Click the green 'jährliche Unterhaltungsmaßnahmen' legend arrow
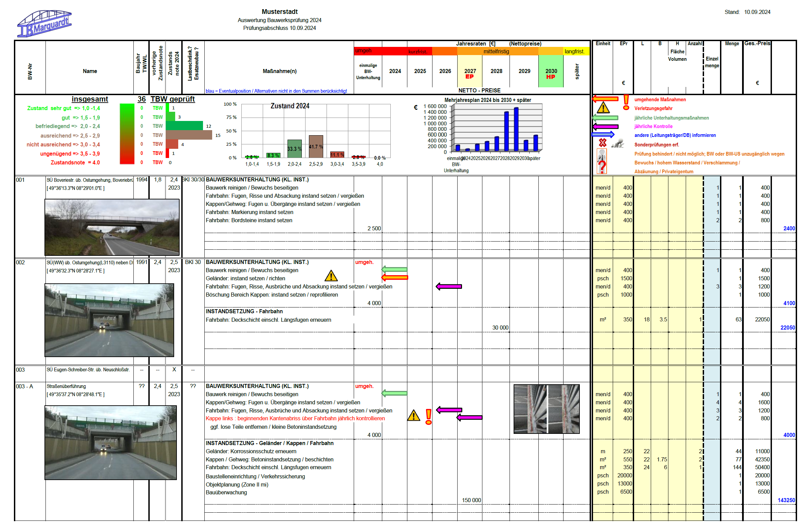812x530 pixels. (605, 118)
